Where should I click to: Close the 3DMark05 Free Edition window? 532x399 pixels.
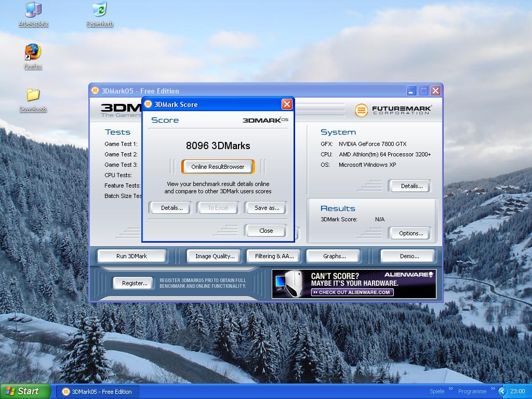[x=436, y=90]
